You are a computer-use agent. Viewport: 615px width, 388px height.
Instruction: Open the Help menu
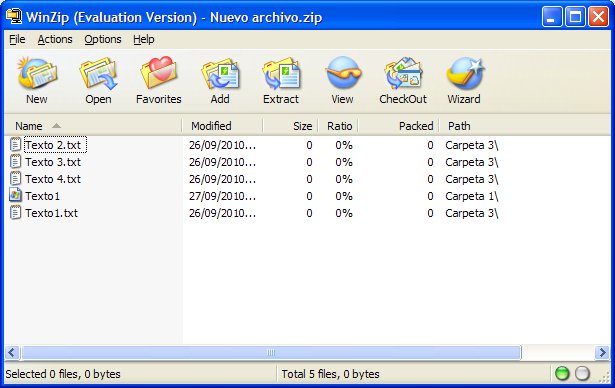[144, 39]
